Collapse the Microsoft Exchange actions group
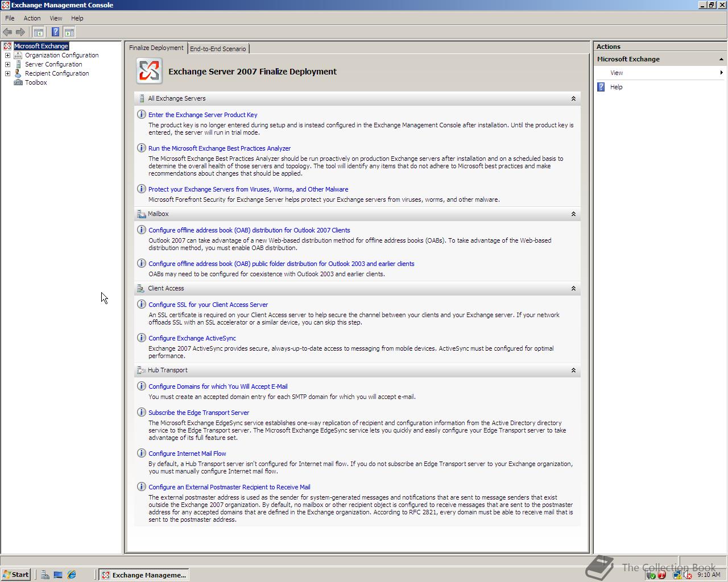Viewport: 728px width, 582px height. tap(721, 59)
